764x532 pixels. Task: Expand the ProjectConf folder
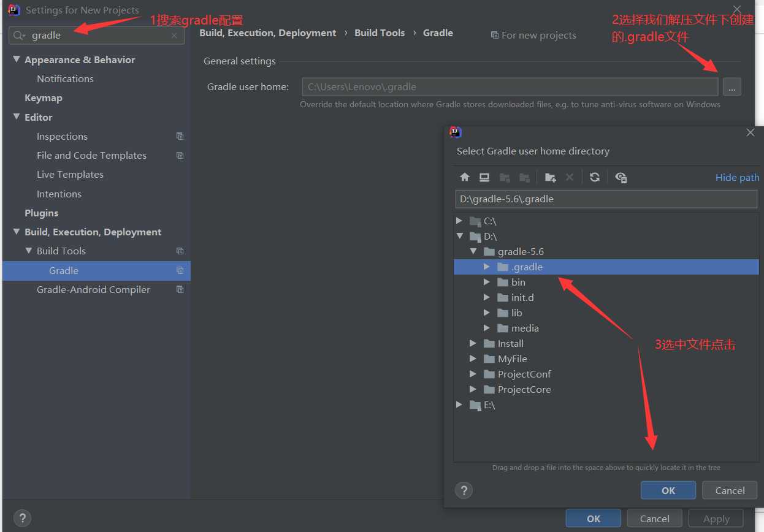coord(473,374)
